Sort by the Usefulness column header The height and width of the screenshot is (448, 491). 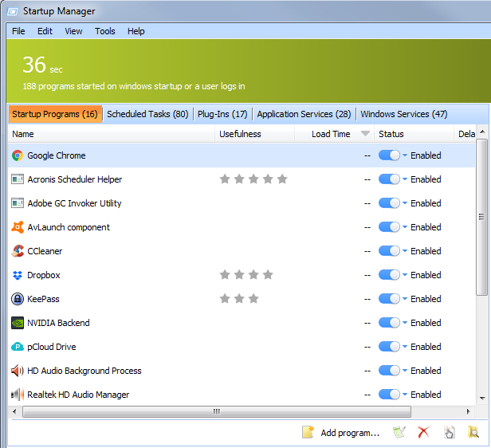click(254, 134)
